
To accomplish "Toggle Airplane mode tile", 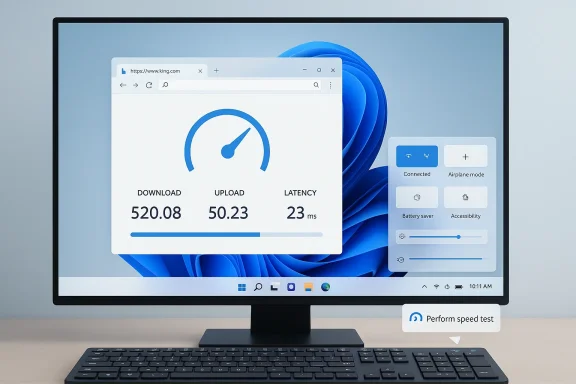I will tap(465, 156).
